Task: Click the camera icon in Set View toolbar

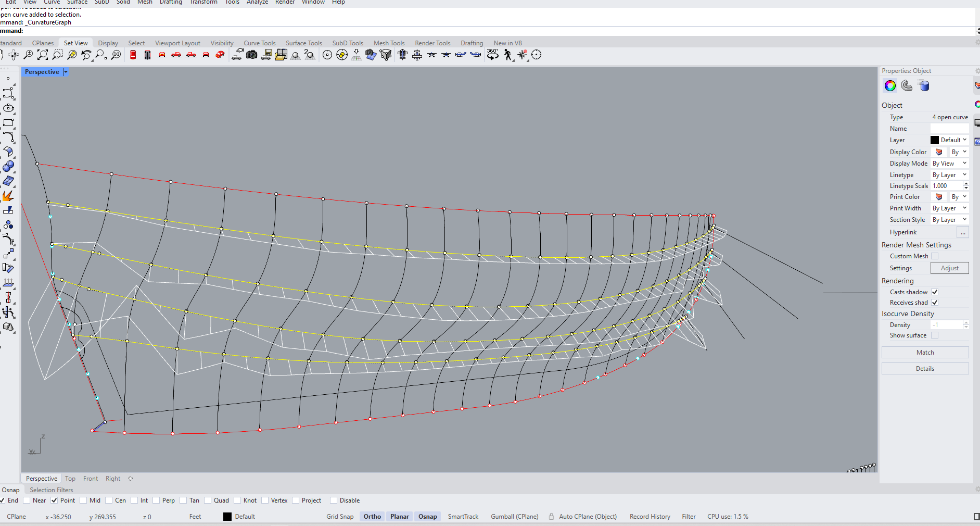Action: pos(251,55)
